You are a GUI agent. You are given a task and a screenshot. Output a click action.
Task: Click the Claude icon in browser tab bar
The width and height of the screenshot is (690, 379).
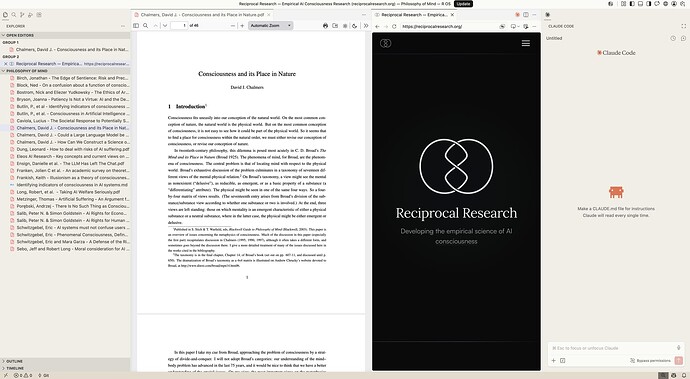(517, 15)
